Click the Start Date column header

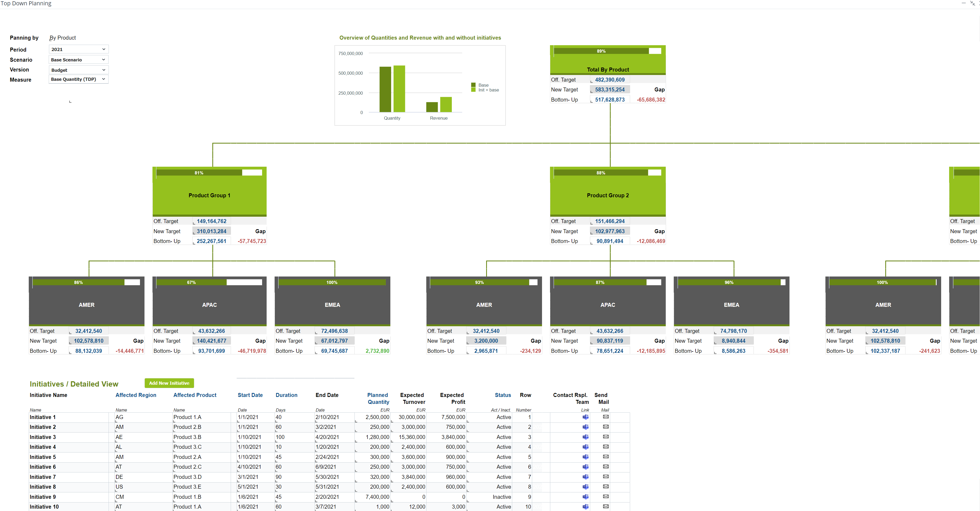[250, 395]
